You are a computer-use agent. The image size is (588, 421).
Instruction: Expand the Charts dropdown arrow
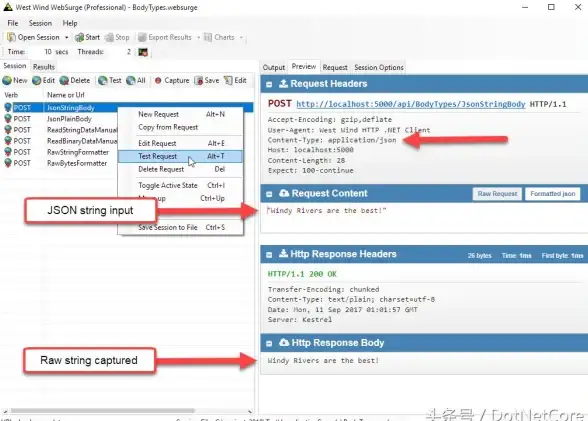241,37
